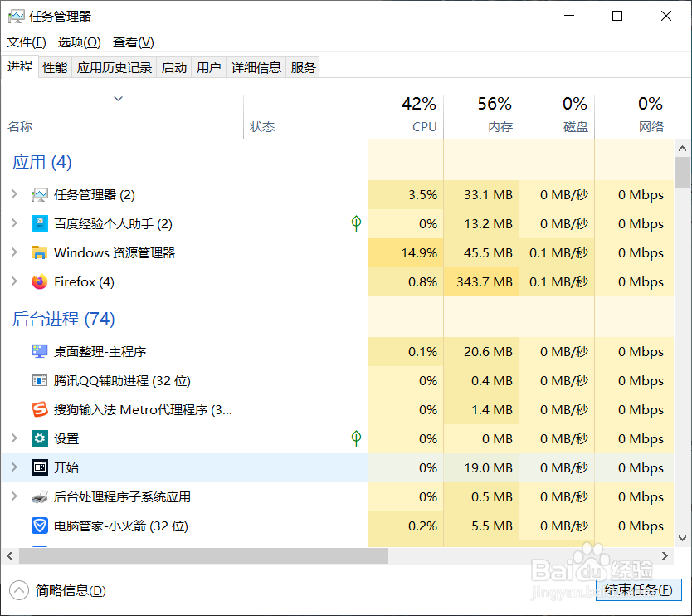The height and width of the screenshot is (616, 692).
Task: Click the 电脑管家-小火箭 shield icon
Action: pyautogui.click(x=40, y=526)
